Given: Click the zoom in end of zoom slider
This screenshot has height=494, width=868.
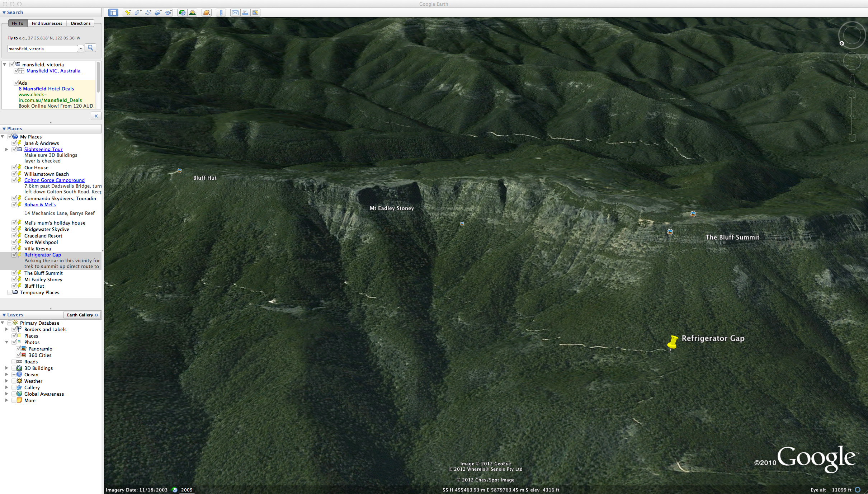Looking at the screenshot, I should click(x=852, y=94).
